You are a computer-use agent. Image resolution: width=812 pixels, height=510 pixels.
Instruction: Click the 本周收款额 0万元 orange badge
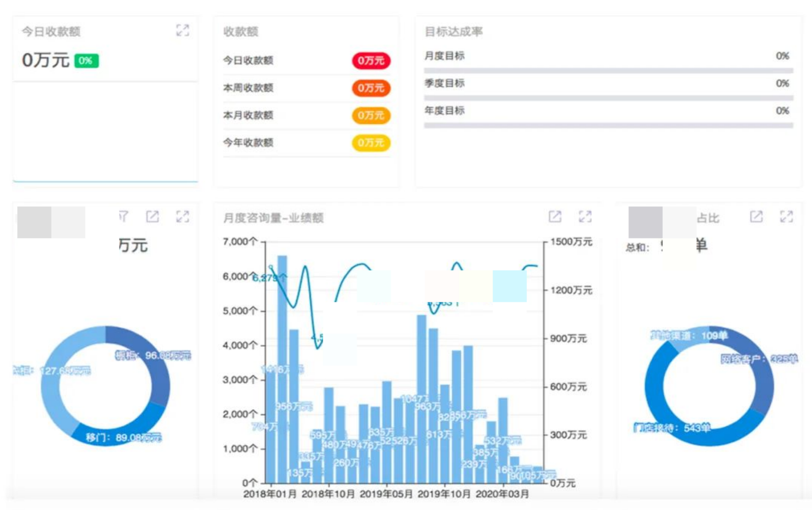pyautogui.click(x=371, y=88)
